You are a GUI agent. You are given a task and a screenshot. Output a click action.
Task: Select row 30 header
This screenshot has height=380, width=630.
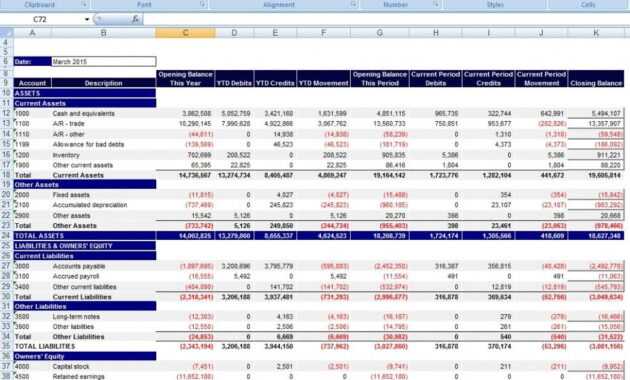point(6,296)
